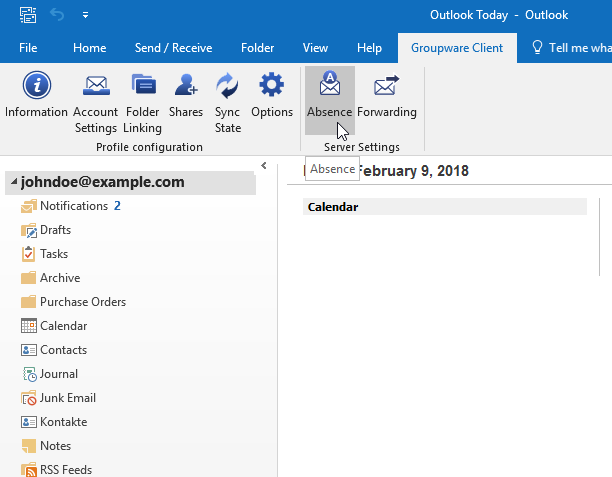Switch to the Help tab
This screenshot has width=612, height=477.
point(369,48)
